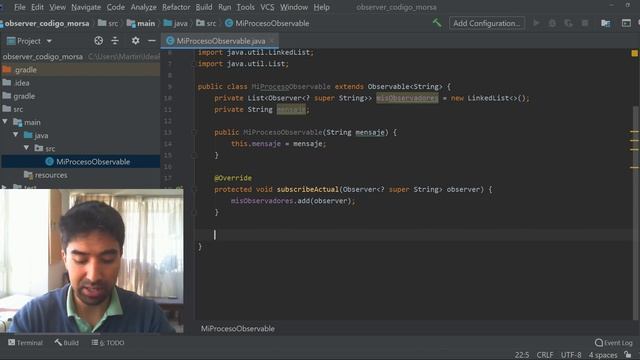
Task: Open the Help menu
Action: [x=321, y=7]
